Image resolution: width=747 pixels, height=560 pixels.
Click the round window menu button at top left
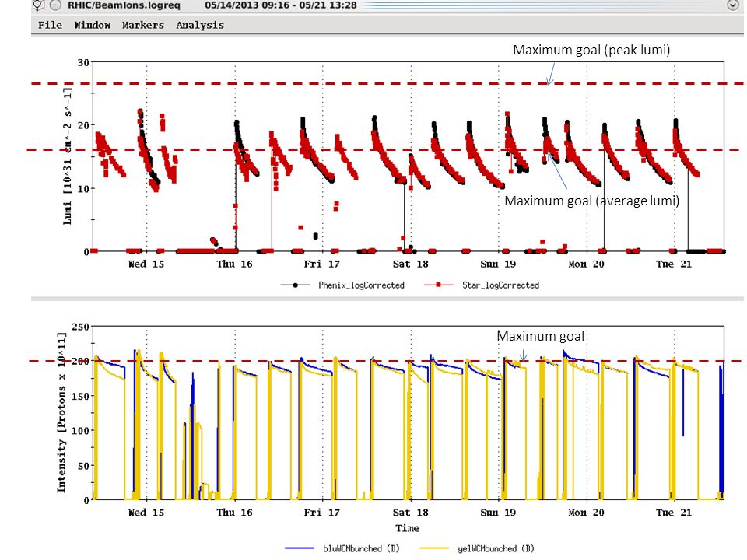pos(56,5)
